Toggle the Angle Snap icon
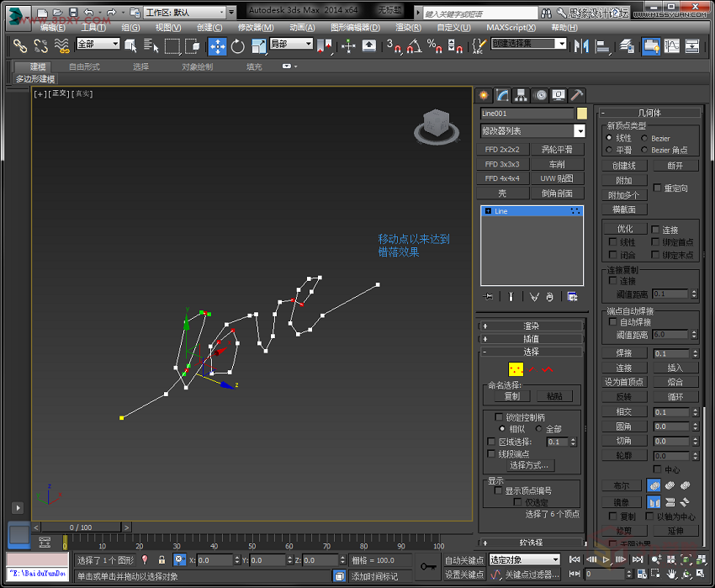Image resolution: width=715 pixels, height=588 pixels. [414, 46]
